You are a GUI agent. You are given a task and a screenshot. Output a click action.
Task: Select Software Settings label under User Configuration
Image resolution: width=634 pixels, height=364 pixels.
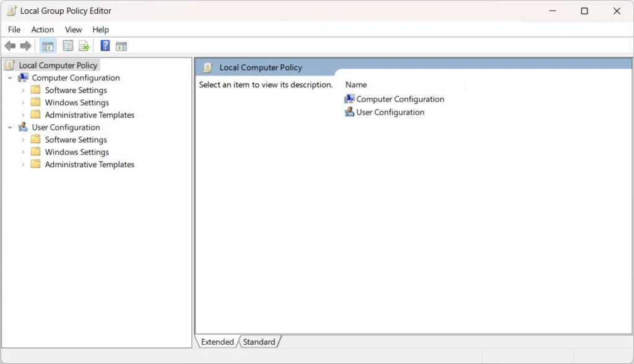pyautogui.click(x=76, y=140)
